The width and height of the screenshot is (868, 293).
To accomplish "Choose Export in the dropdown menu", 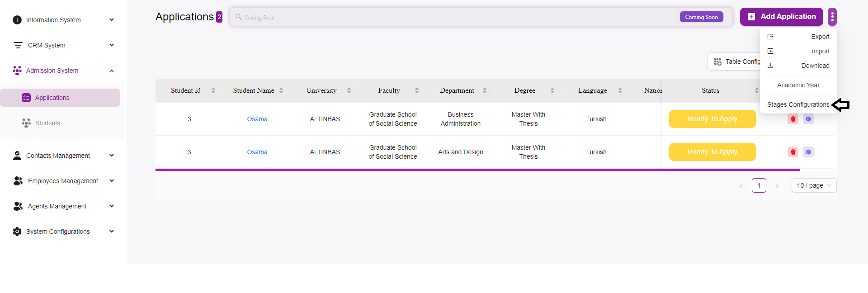I will [x=820, y=37].
